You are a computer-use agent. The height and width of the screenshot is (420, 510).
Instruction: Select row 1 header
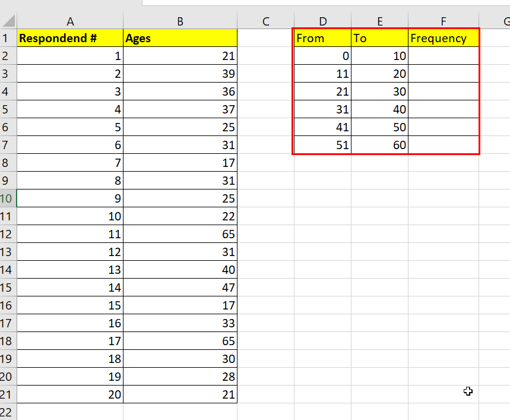(x=8, y=38)
